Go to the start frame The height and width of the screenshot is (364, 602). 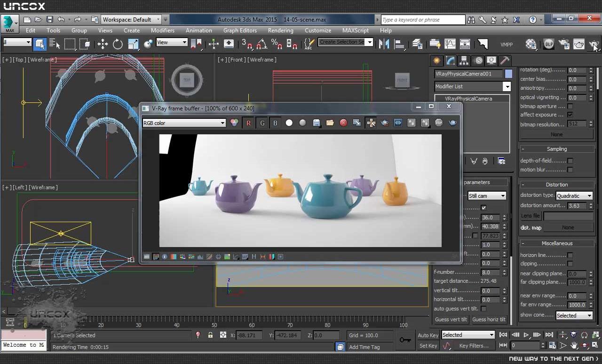tap(503, 335)
